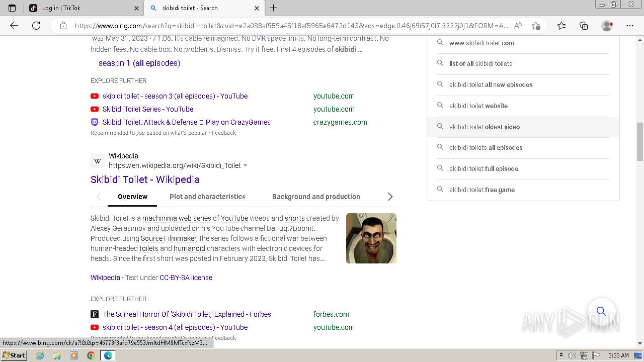Open the volume tray icon
This screenshot has height=362, width=644.
tap(572, 355)
